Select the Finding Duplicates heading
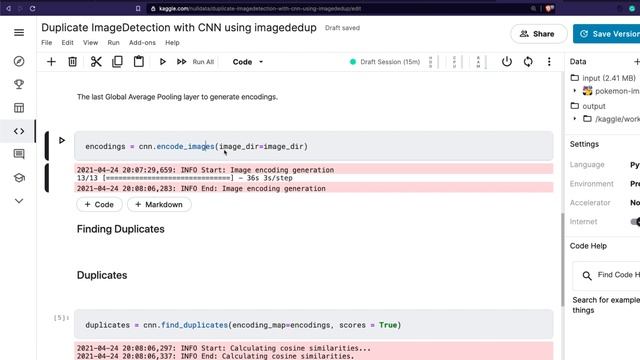This screenshot has width=640, height=360. click(121, 229)
